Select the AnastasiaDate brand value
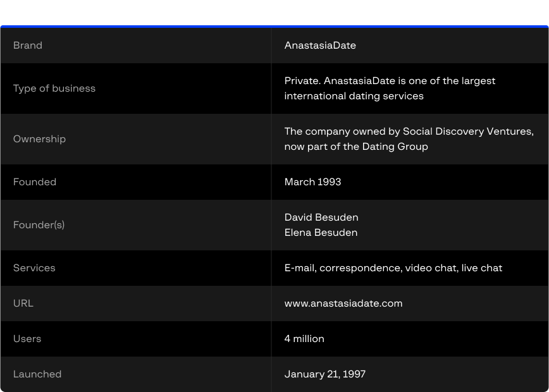 point(320,46)
